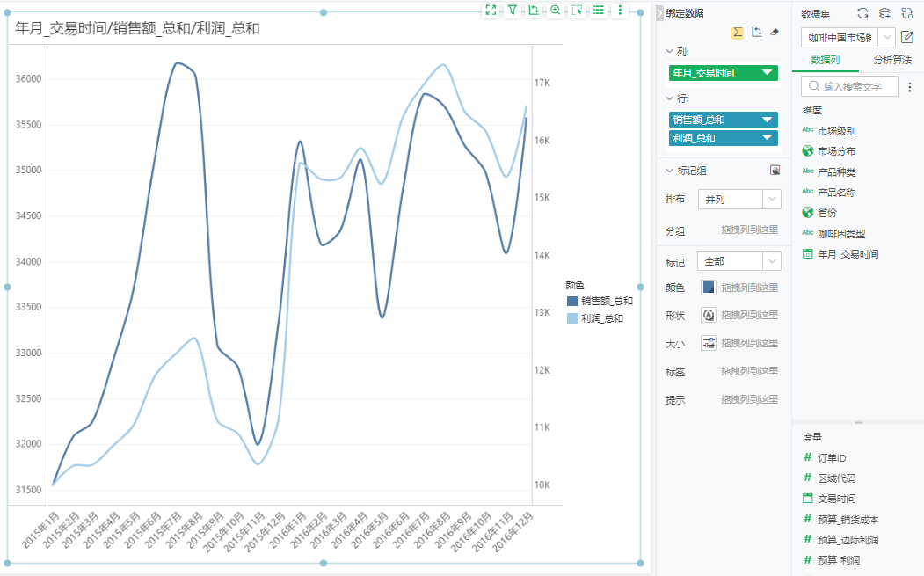This screenshot has height=576, width=924.
Task: Select the marquee selection tool icon
Action: tap(577, 10)
